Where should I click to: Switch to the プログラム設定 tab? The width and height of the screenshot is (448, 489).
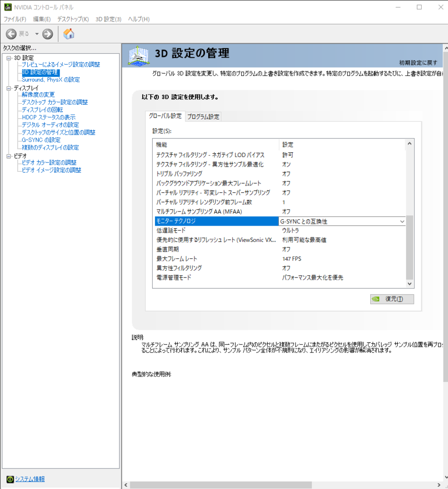(203, 116)
